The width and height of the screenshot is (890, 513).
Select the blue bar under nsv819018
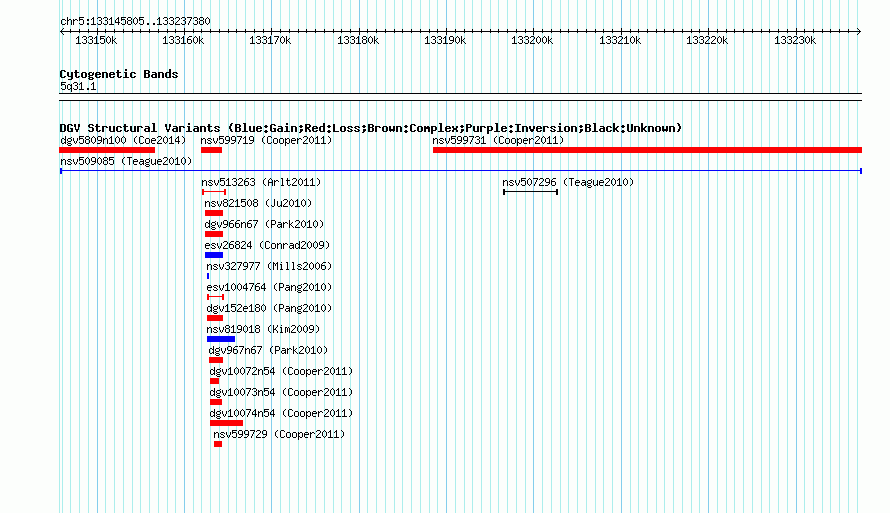pyautogui.click(x=221, y=339)
